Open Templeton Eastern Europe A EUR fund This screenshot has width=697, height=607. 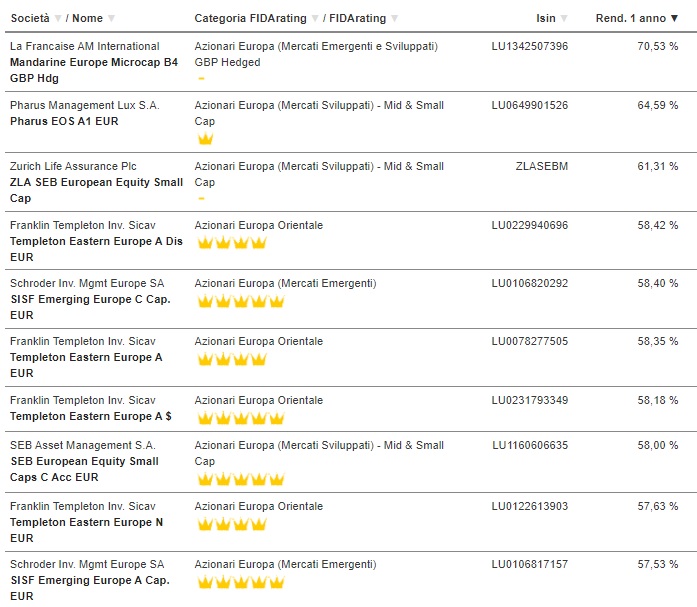(86, 365)
